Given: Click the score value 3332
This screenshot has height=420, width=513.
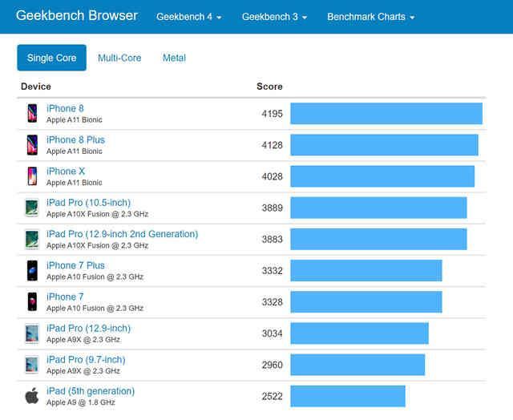Looking at the screenshot, I should click(x=272, y=271).
